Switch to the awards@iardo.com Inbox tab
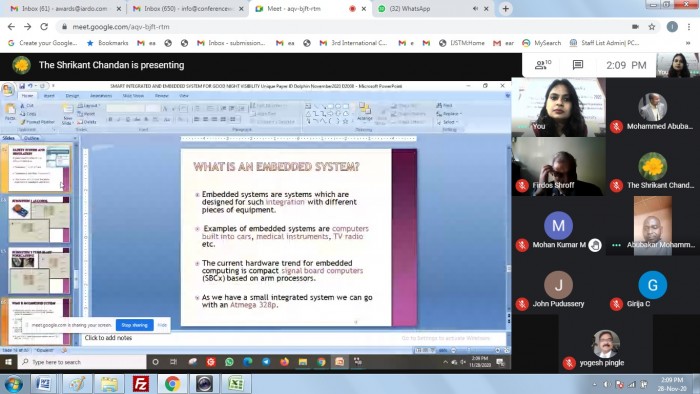The image size is (700, 394). click(65, 8)
